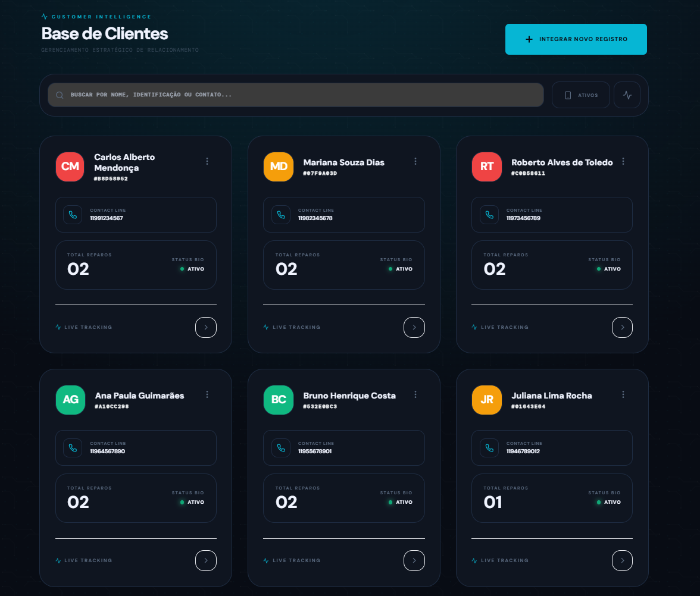Open Juliana Lima Rocha card options menu
The width and height of the screenshot is (700, 596).
click(x=623, y=394)
